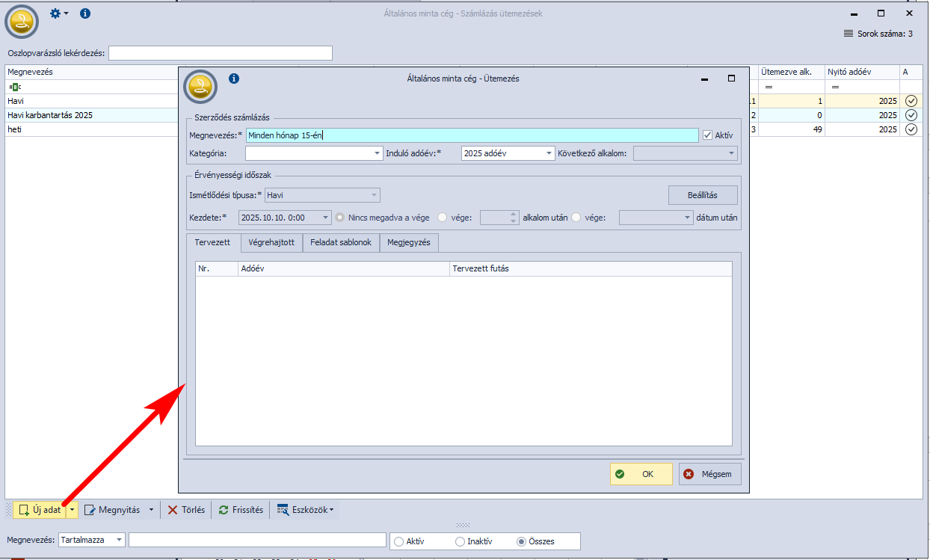Click the info icon in the Ütemezés dialog
The height and width of the screenshot is (560, 930).
point(234,79)
